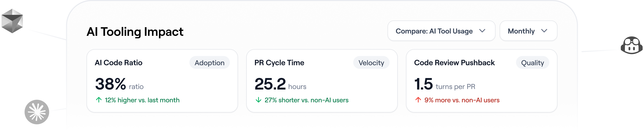Click the AI Tooling Impact heading
The height and width of the screenshot is (133, 644).
(135, 32)
